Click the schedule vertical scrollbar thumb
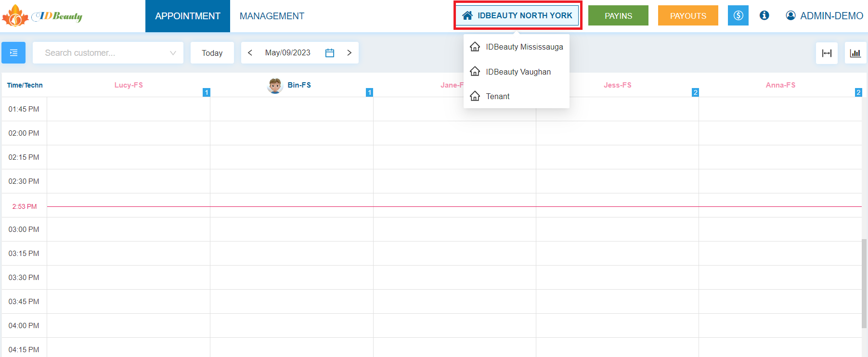The height and width of the screenshot is (357, 868). pyautogui.click(x=864, y=283)
